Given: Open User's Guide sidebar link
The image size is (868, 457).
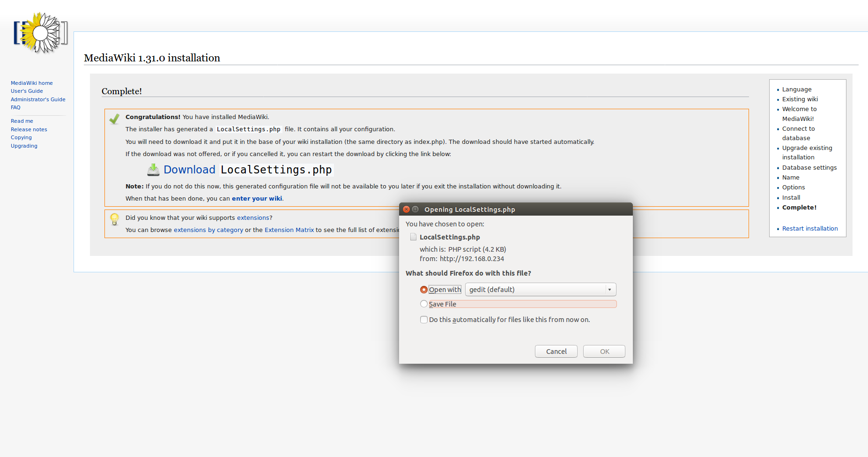Looking at the screenshot, I should 27,91.
